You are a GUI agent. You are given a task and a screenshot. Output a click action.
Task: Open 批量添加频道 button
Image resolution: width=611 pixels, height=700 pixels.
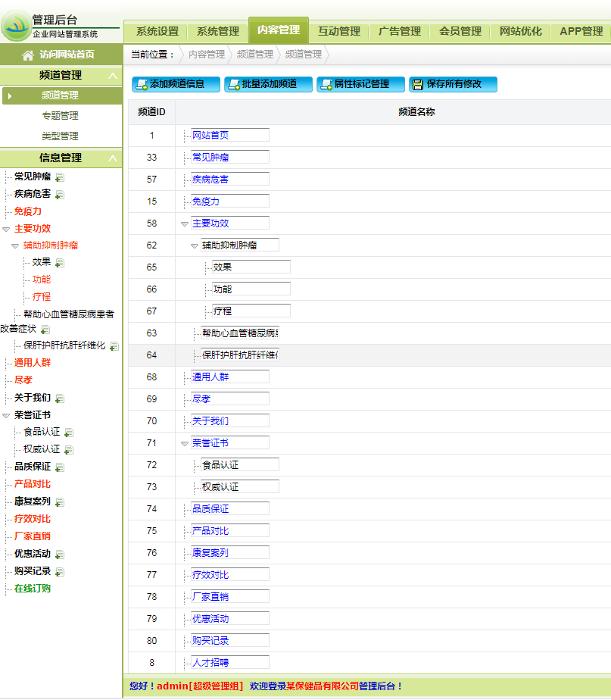click(x=268, y=84)
